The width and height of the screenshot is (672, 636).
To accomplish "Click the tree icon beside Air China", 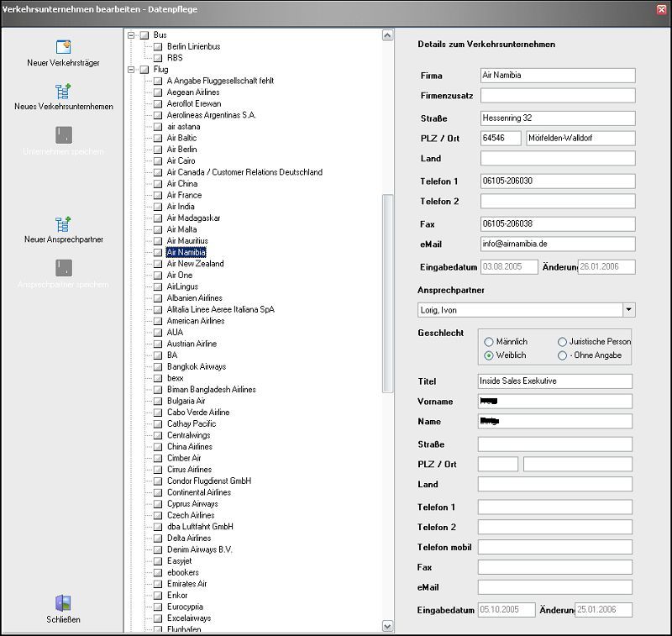I will coord(158,184).
